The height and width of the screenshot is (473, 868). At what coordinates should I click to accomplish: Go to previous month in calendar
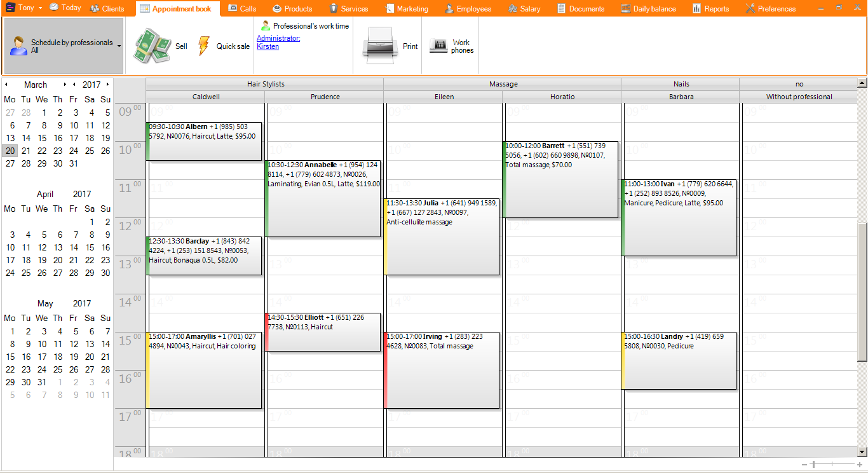click(6, 85)
